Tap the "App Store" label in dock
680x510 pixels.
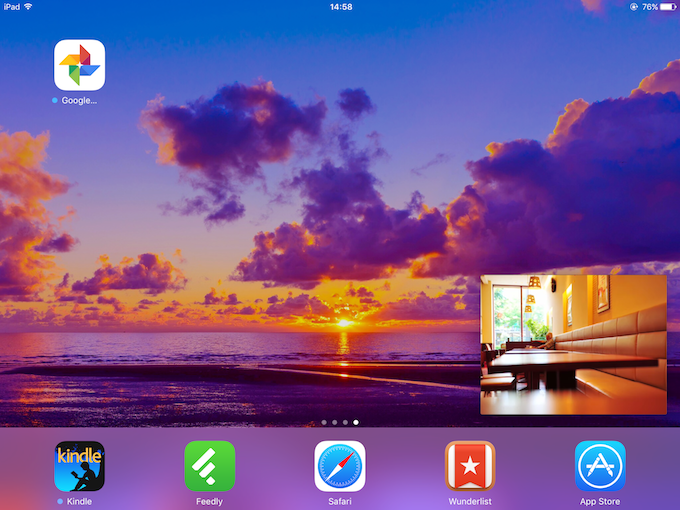(x=600, y=501)
